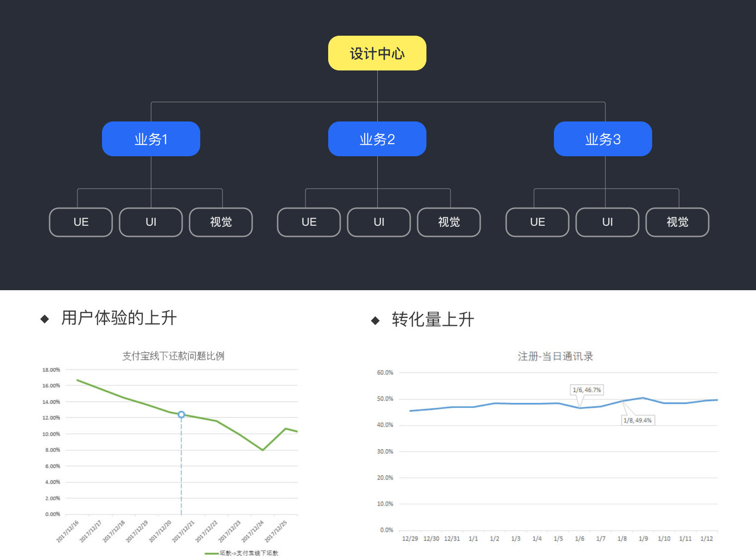Select the chart title 支付宝线下还款问题比例
This screenshot has width=756, height=560.
coord(173,356)
